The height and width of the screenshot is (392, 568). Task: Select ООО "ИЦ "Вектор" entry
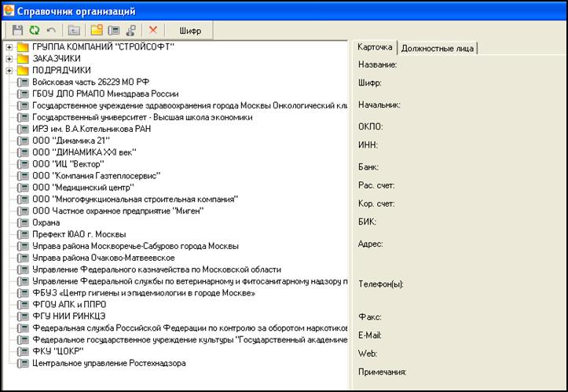pos(68,164)
